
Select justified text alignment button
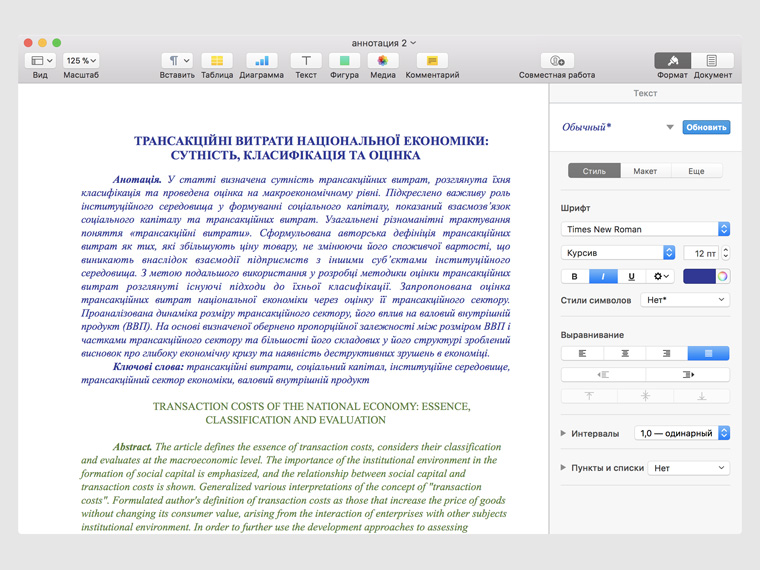[x=709, y=353]
